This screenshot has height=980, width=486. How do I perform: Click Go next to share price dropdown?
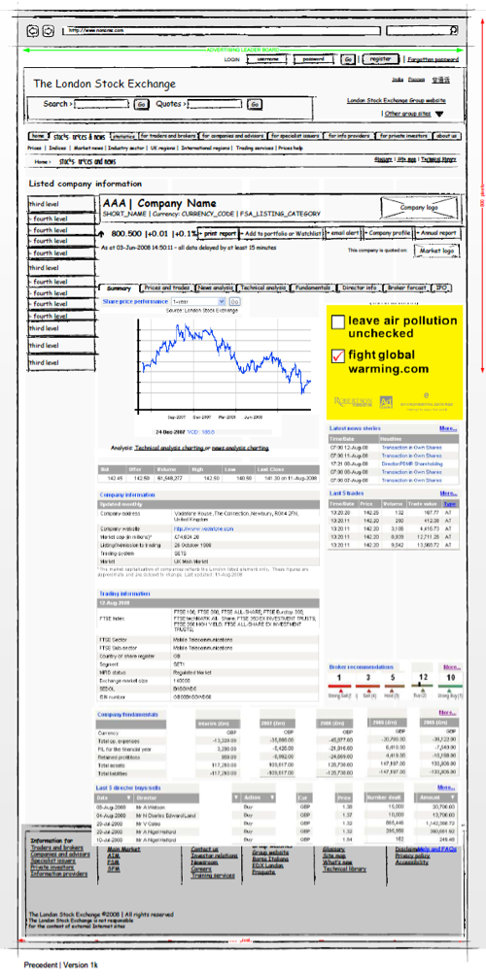click(234, 302)
